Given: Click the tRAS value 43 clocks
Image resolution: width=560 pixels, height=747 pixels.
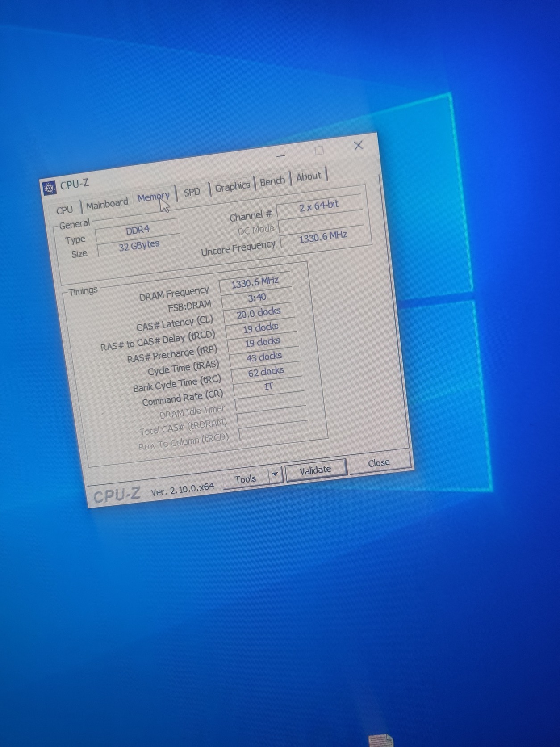Looking at the screenshot, I should 264,357.
